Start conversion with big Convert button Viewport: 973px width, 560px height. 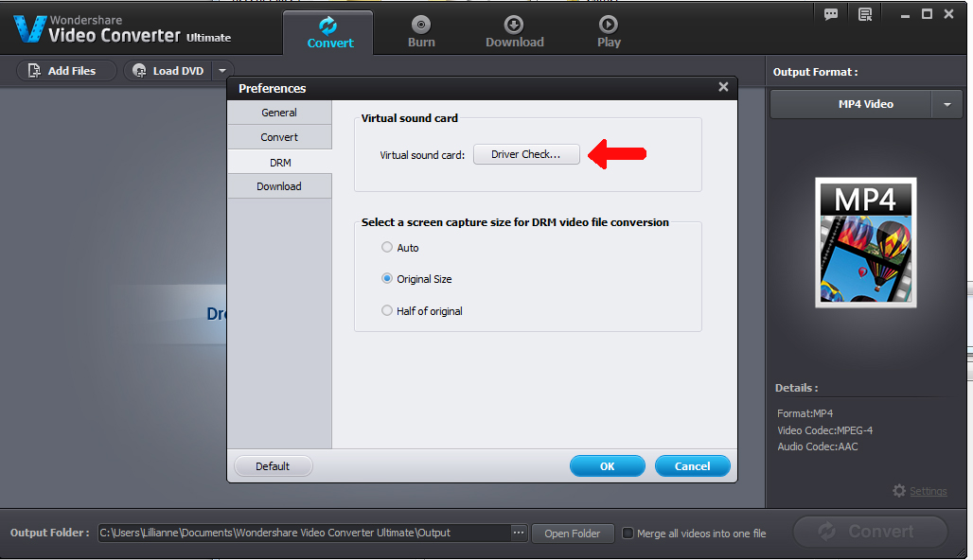click(x=870, y=532)
